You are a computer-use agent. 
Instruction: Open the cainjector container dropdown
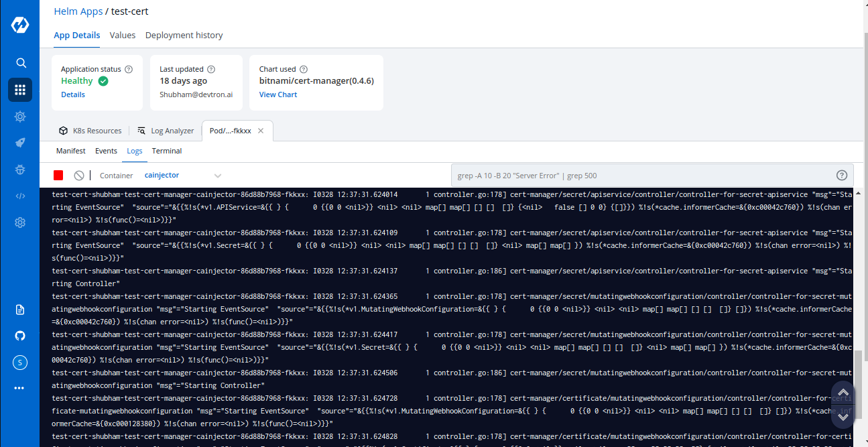(x=182, y=175)
